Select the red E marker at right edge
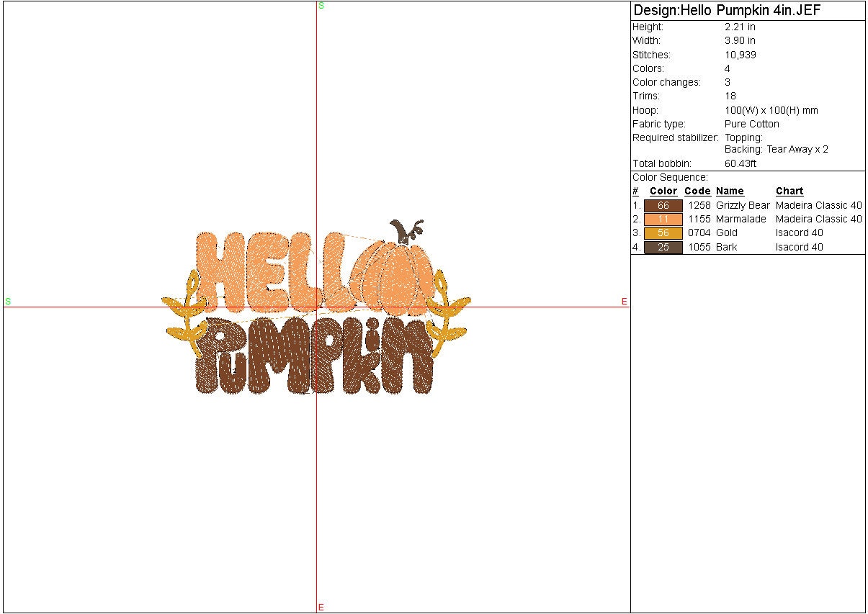 (625, 302)
